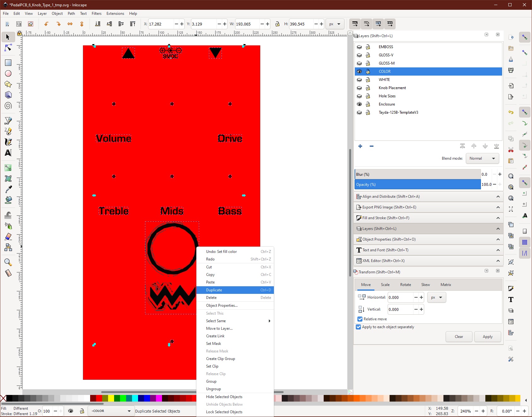The image size is (532, 417).
Task: Expand the XML Editor panel
Action: 428,261
